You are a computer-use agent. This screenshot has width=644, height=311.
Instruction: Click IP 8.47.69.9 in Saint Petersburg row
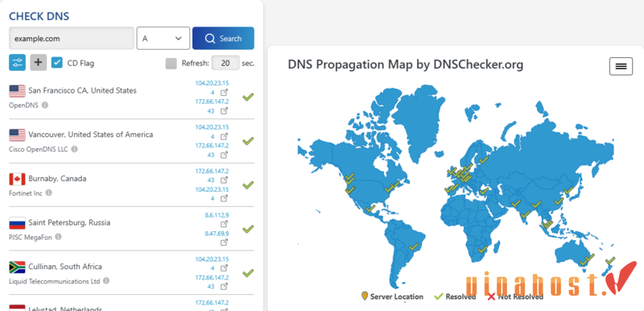(217, 234)
